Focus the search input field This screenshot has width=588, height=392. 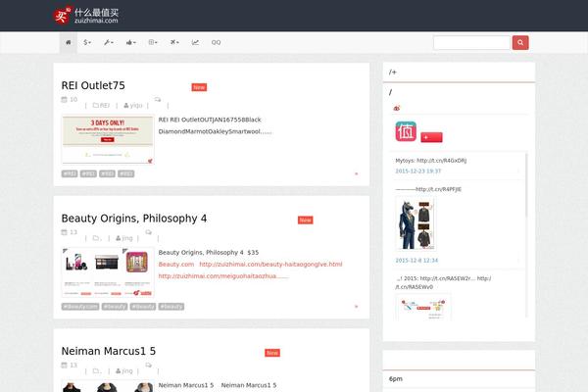[x=471, y=42]
